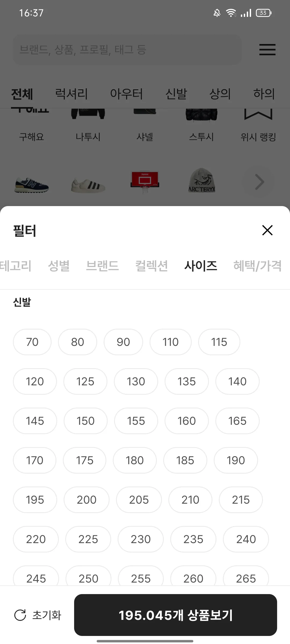Close the filter panel with X icon
This screenshot has height=644, width=290.
pyautogui.click(x=267, y=230)
